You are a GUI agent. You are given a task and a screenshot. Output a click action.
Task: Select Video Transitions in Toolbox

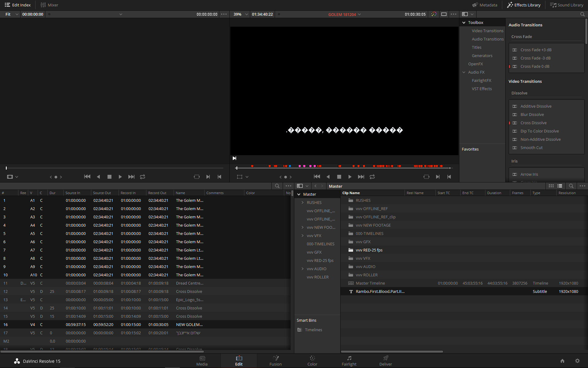488,31
